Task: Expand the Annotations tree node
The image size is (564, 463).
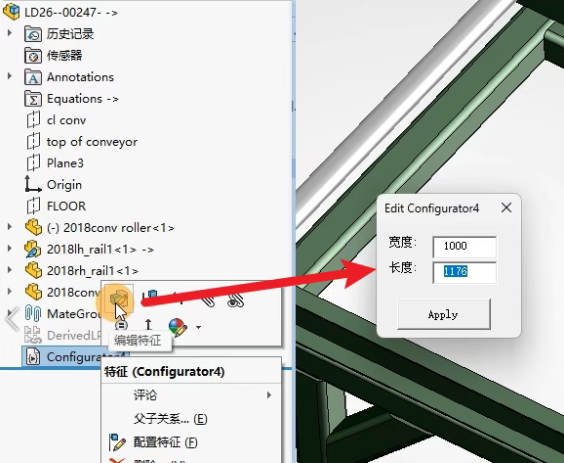Action: (10, 76)
